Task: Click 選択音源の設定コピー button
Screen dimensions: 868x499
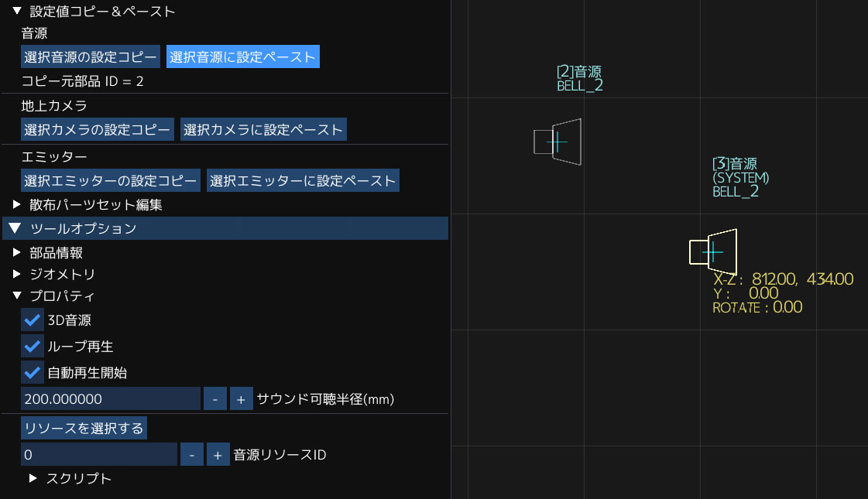Action: tap(91, 56)
